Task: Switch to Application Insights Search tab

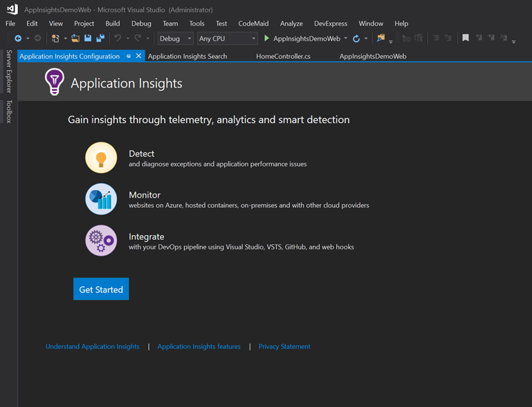Action: 187,56
